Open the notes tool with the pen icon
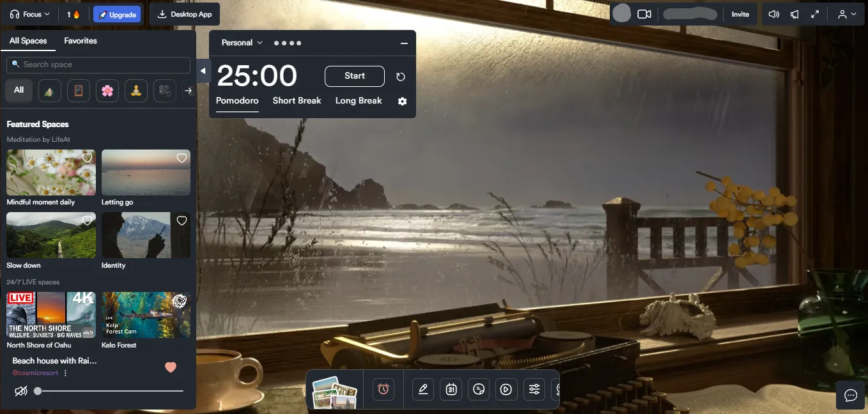Viewport: 868px width, 414px height. coord(422,389)
